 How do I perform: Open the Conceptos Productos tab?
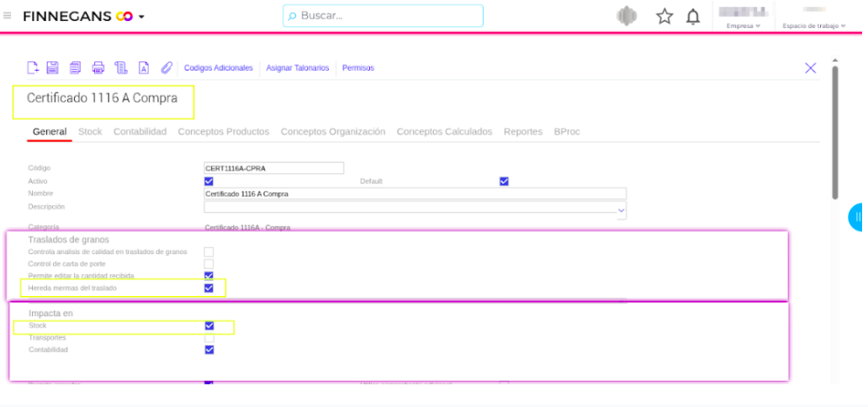pyautogui.click(x=224, y=132)
